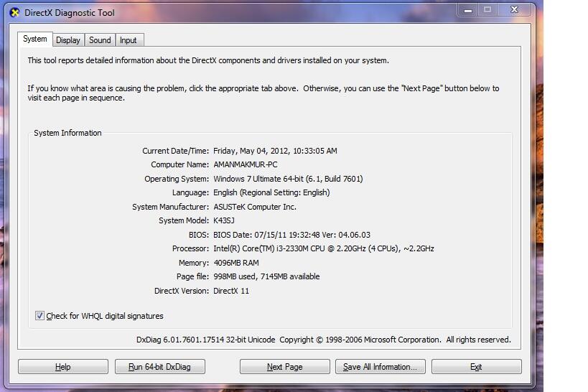The width and height of the screenshot is (588, 392).
Task: Click the BIOS Date 07/15/11 value
Action: (x=291, y=235)
